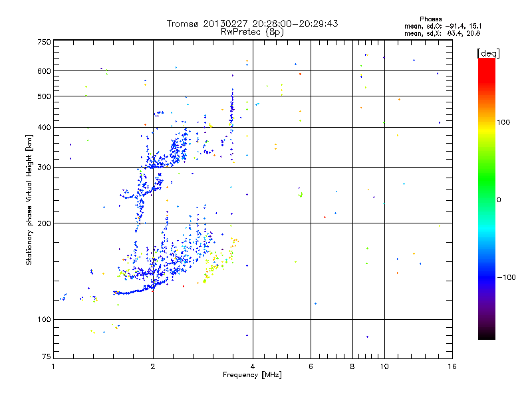
Task: Click the colorbar tick label '100'
Action: [503, 122]
